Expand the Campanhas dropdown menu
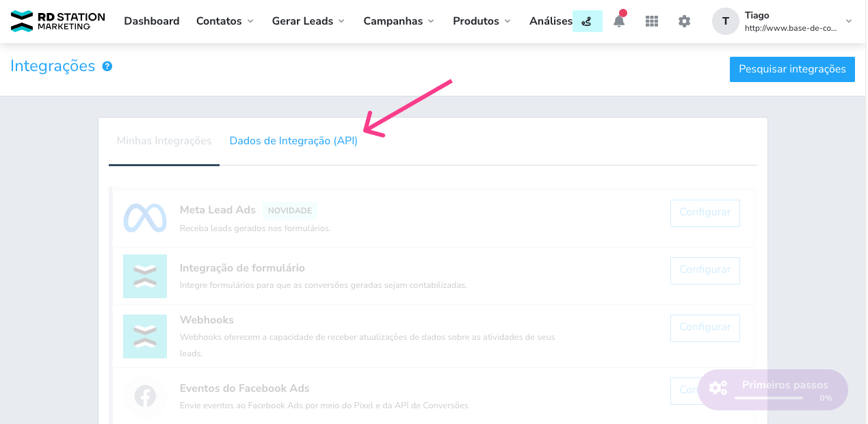This screenshot has height=424, width=868. (399, 21)
